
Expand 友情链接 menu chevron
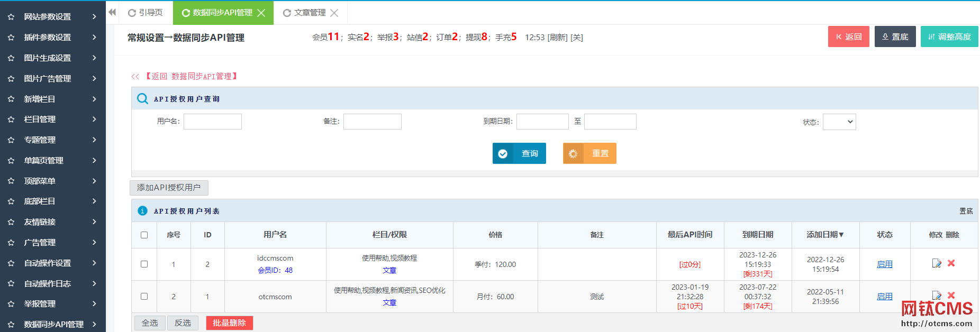pyautogui.click(x=94, y=222)
